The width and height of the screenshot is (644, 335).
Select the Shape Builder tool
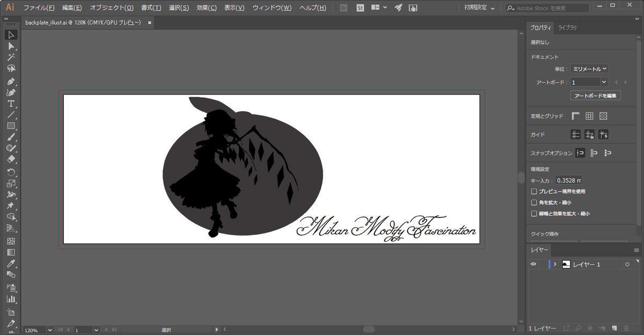11,217
